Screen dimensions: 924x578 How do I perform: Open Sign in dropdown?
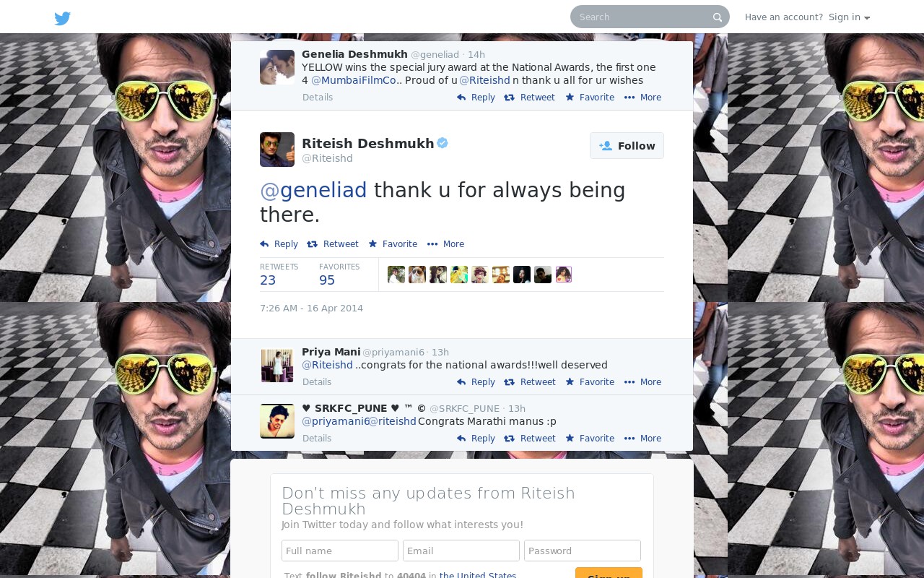click(x=849, y=17)
